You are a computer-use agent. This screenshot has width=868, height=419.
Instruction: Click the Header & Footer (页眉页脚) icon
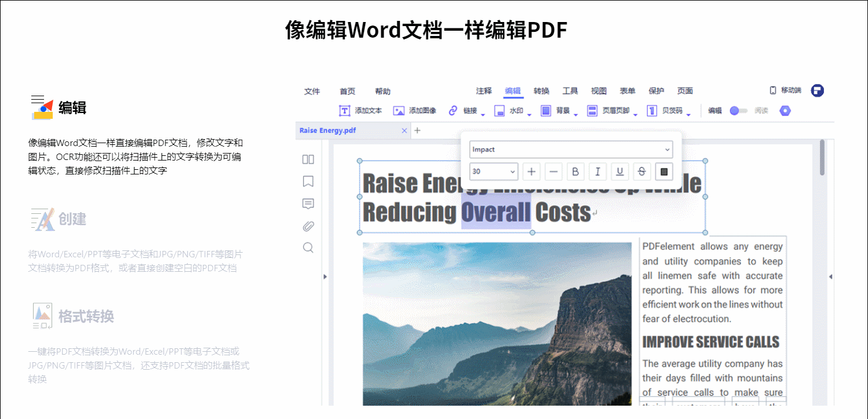[x=592, y=111]
